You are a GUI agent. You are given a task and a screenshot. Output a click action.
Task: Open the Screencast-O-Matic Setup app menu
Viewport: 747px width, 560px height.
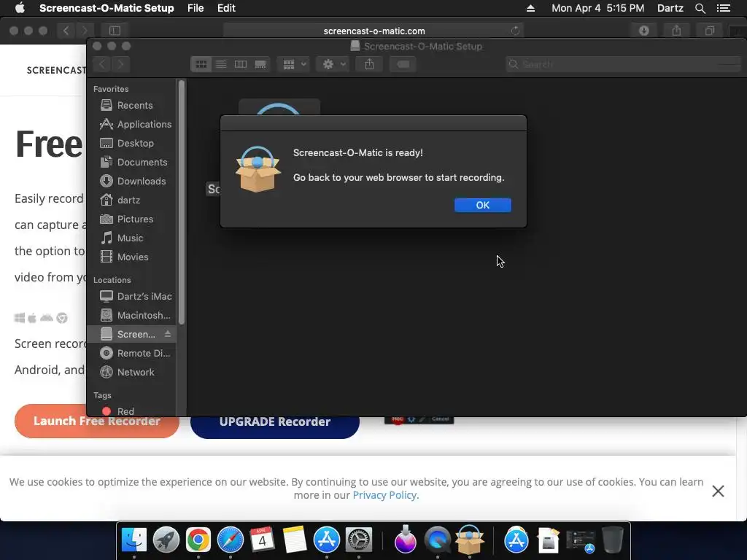(x=107, y=8)
